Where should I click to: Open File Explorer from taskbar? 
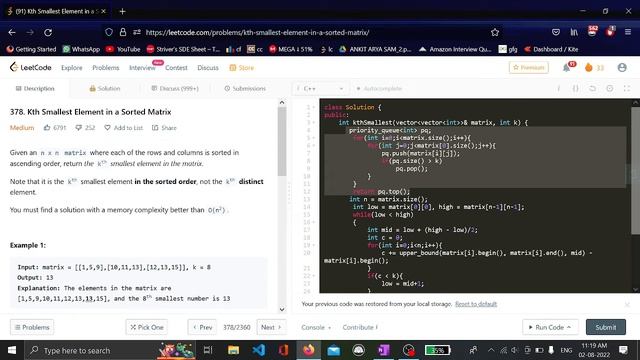click(x=233, y=350)
